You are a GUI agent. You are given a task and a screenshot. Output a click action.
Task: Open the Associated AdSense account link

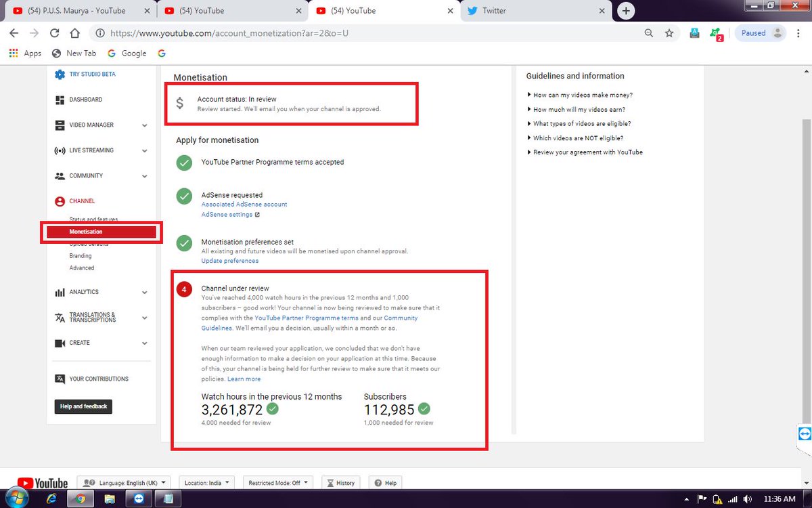(244, 204)
